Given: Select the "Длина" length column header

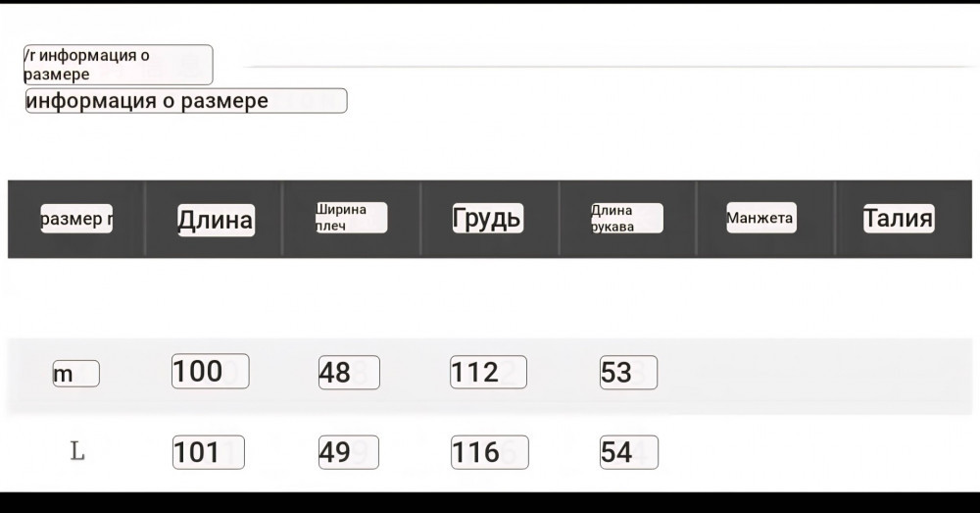Looking at the screenshot, I should (215, 219).
